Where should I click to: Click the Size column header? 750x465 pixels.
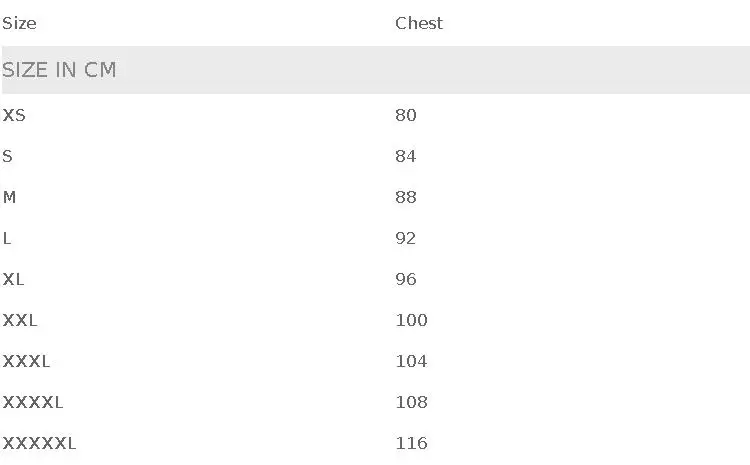pos(19,23)
